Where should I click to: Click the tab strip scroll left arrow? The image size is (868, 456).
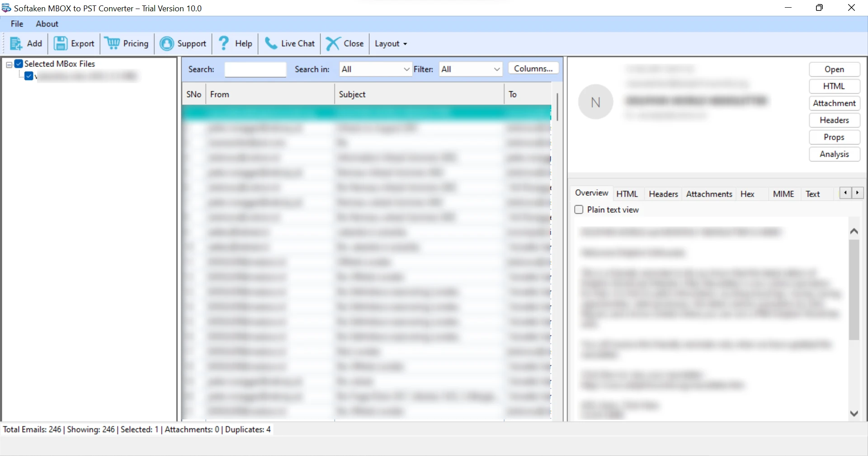845,193
